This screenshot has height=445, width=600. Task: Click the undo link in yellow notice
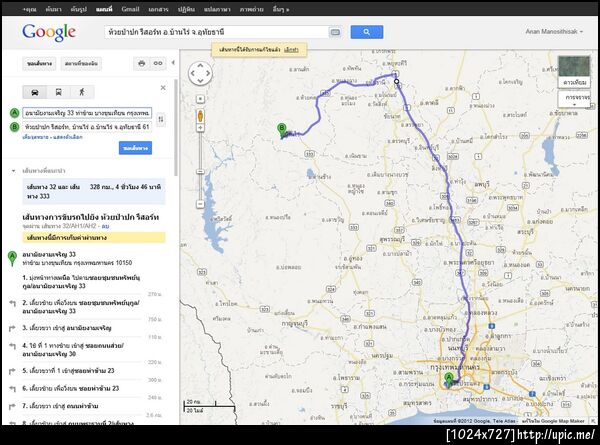pos(291,49)
